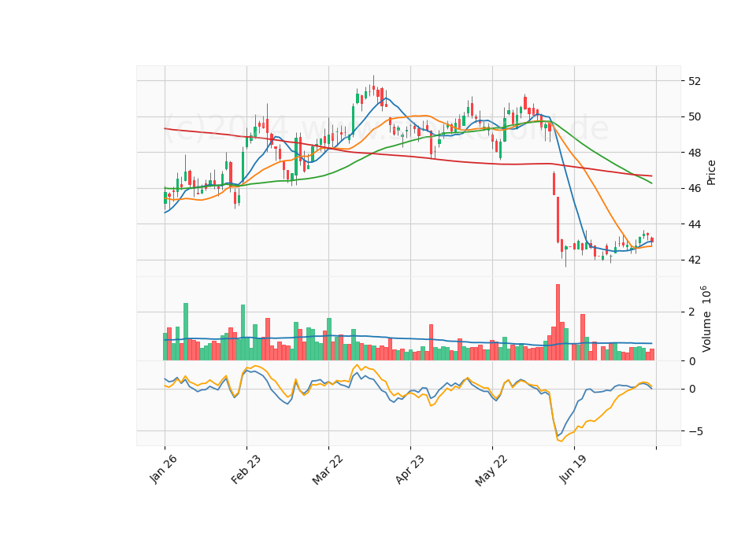Click the 52 price tick label
The image size is (756, 543).
pyautogui.click(x=695, y=81)
